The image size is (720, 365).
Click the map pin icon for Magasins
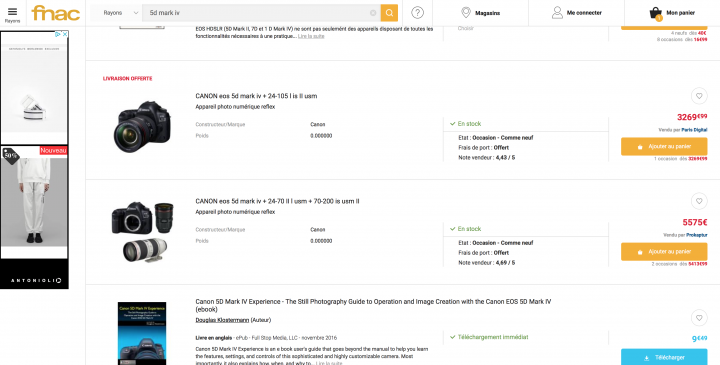click(466, 13)
